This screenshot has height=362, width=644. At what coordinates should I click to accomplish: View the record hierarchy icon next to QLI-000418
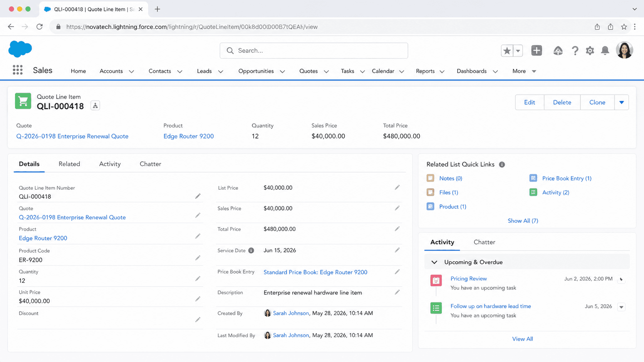click(95, 105)
